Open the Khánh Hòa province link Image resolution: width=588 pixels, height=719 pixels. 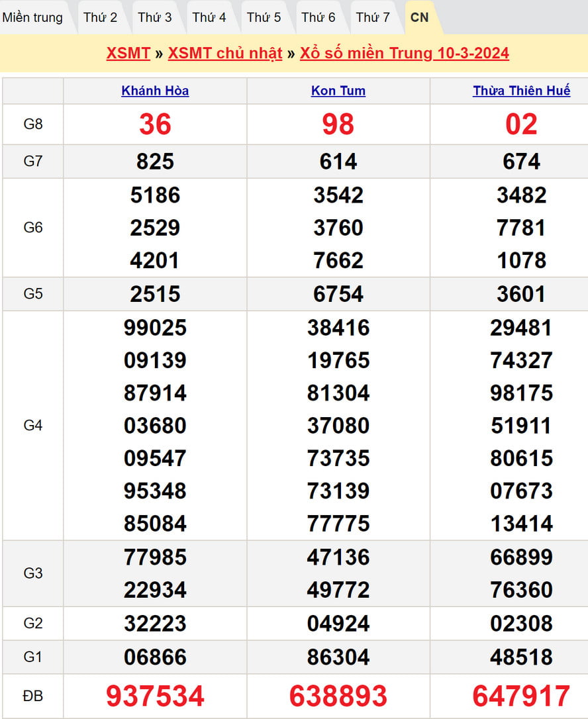[155, 91]
